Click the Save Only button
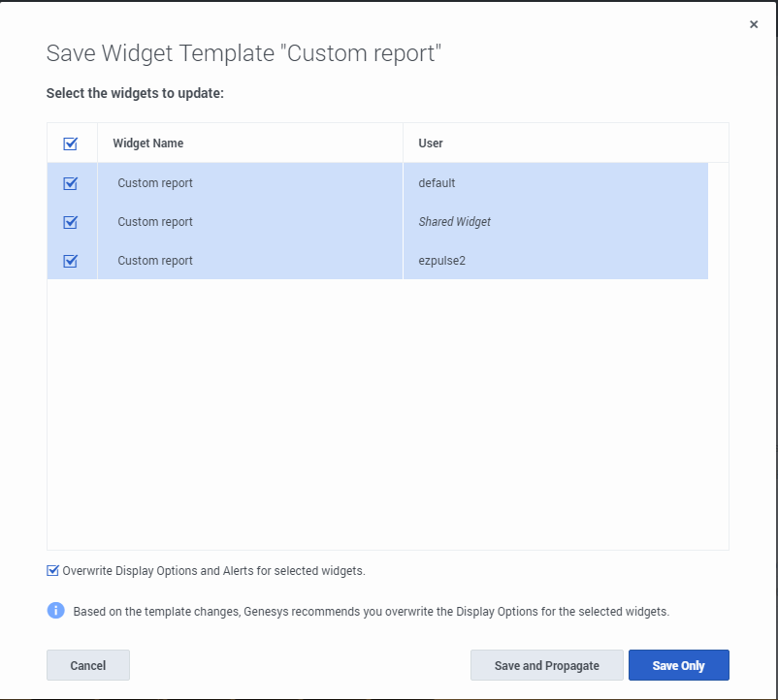Screen dimensions: 778x700 pos(678,665)
